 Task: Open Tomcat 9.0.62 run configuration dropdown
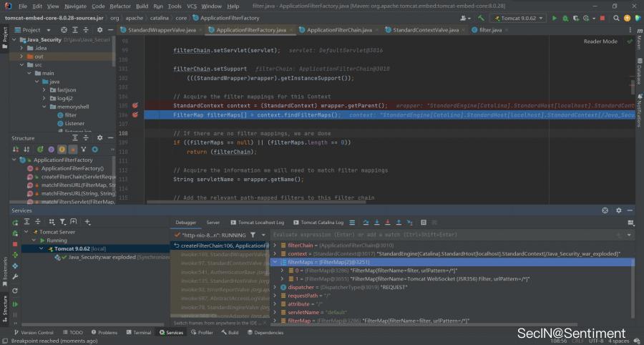(x=519, y=18)
